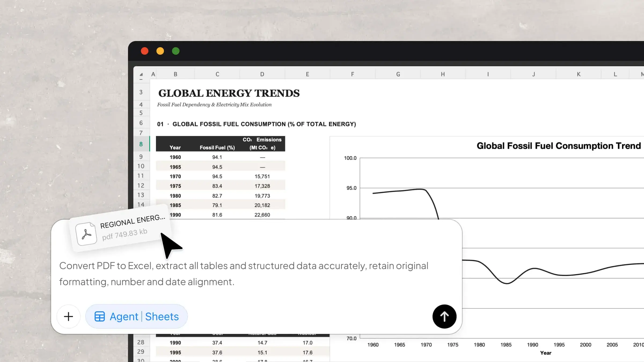This screenshot has width=644, height=362.
Task: Select row 12 header
Action: 141,186
